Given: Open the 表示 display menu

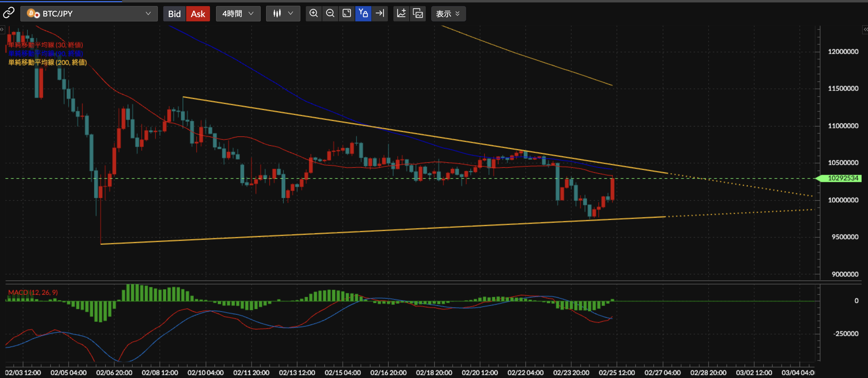Looking at the screenshot, I should tap(448, 14).
